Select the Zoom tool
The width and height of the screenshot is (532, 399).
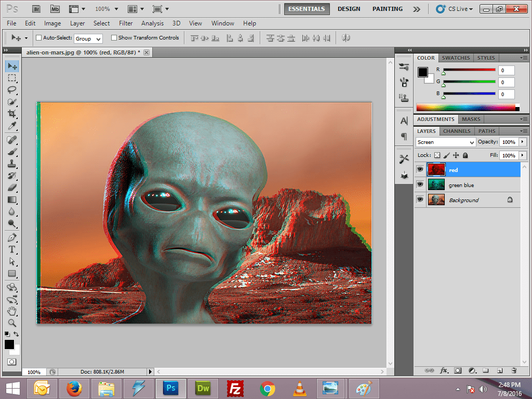coord(12,323)
